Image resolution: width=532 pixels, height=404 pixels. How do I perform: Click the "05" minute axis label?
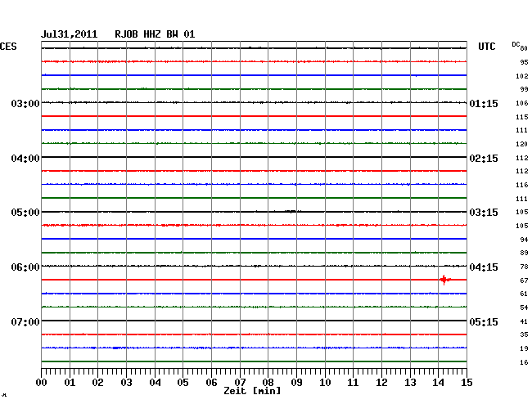coord(183,382)
